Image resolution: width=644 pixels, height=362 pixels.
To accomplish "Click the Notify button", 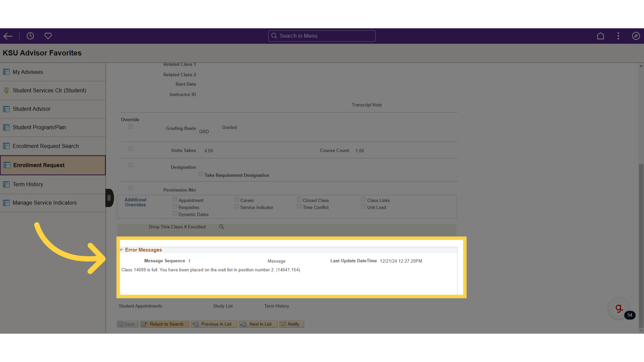I will pyautogui.click(x=291, y=324).
